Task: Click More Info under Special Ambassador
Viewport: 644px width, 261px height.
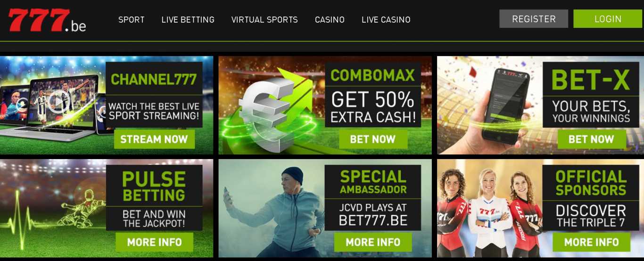Action: 373,242
